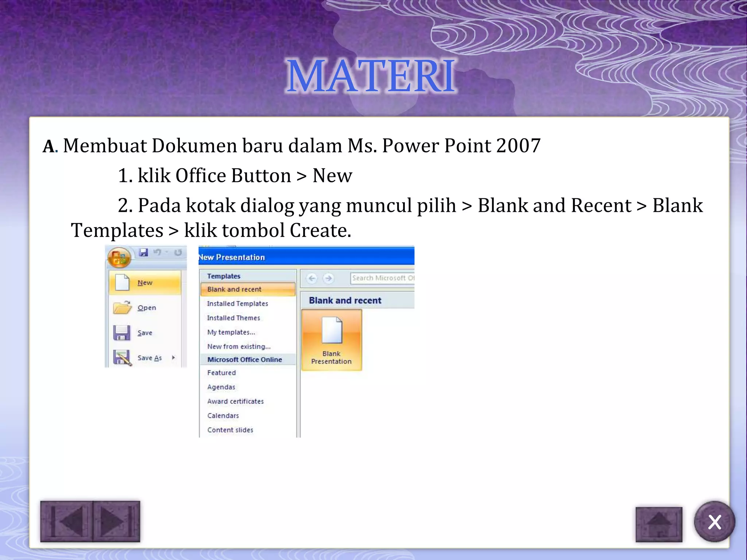Select Save As in the Office menu
The height and width of the screenshot is (560, 747).
tap(145, 358)
